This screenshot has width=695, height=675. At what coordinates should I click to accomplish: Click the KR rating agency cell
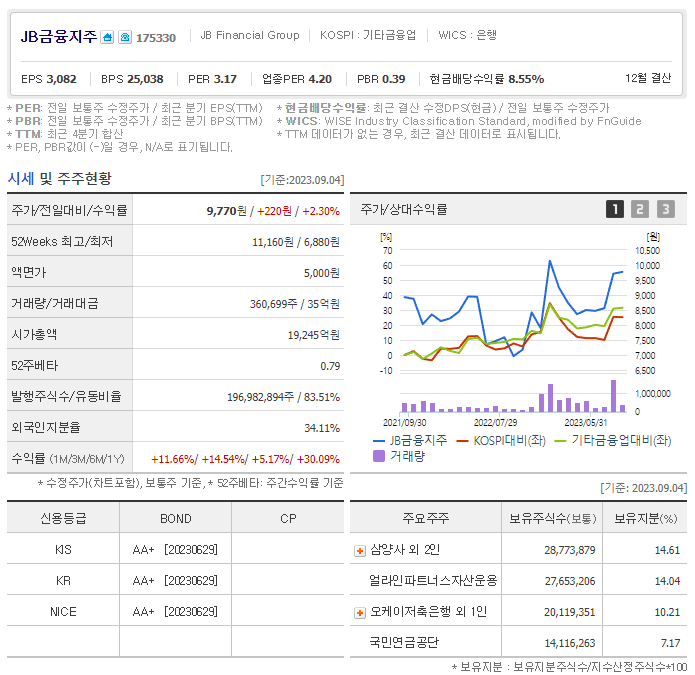tap(63, 581)
